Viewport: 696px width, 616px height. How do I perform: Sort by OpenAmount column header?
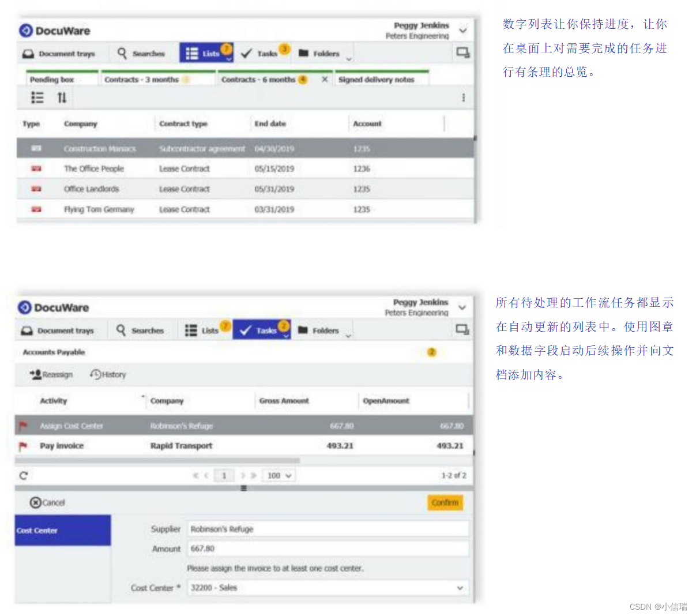click(386, 400)
